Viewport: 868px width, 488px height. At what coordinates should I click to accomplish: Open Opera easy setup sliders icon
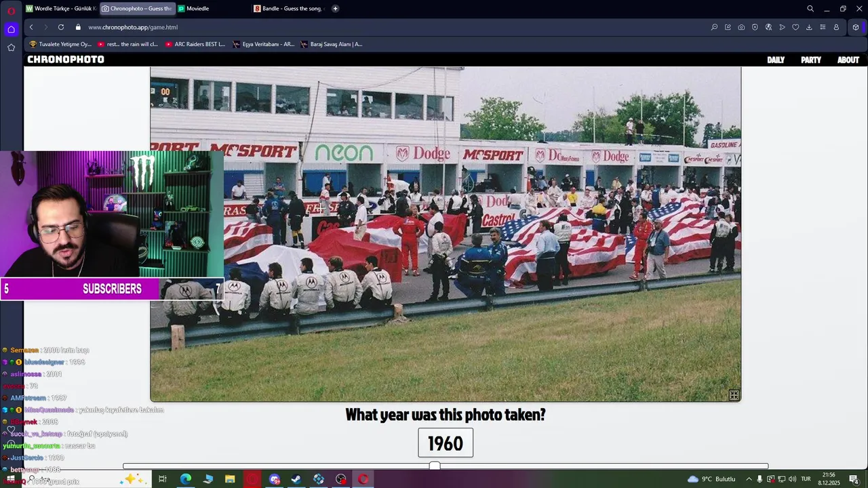point(823,27)
